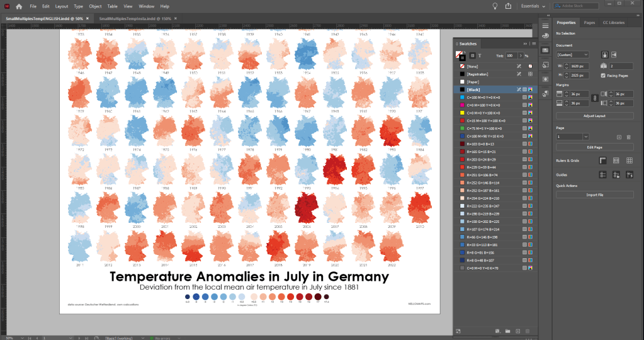This screenshot has height=340, width=644.
Task: Toggle the fill and stroke proxy in Swatches
Action: pyautogui.click(x=460, y=55)
